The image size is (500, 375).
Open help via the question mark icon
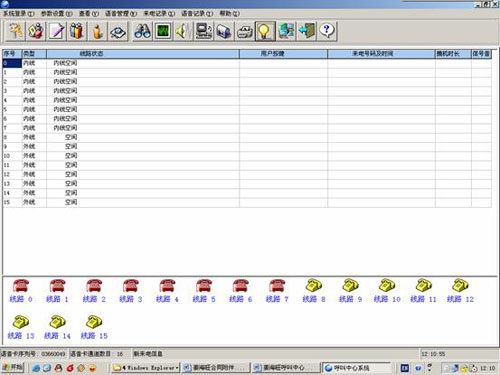[327, 31]
